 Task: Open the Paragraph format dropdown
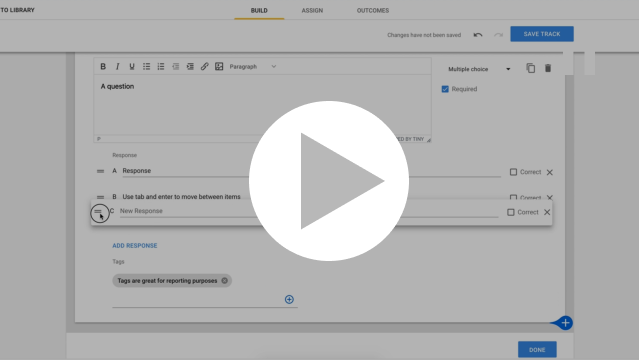(253, 66)
